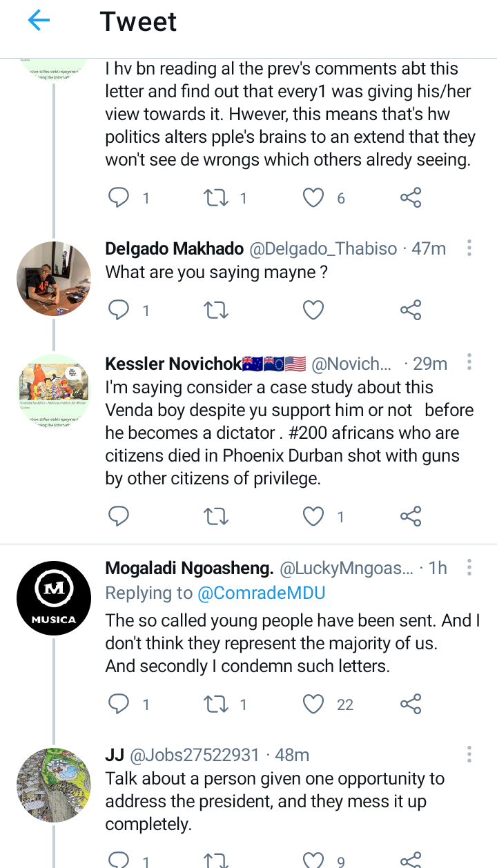
Task: View JJ's profile picture
Action: tap(54, 785)
